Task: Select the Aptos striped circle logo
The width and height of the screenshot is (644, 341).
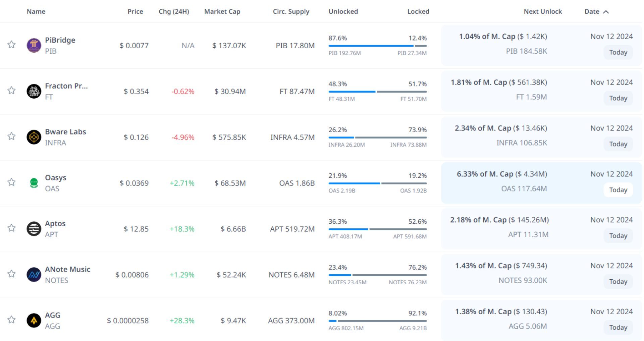Action: coord(34,229)
